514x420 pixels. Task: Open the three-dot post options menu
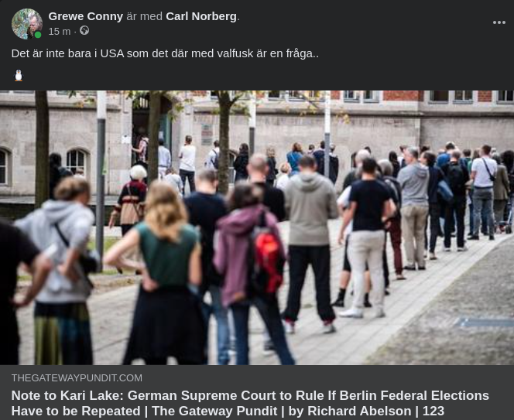(499, 22)
